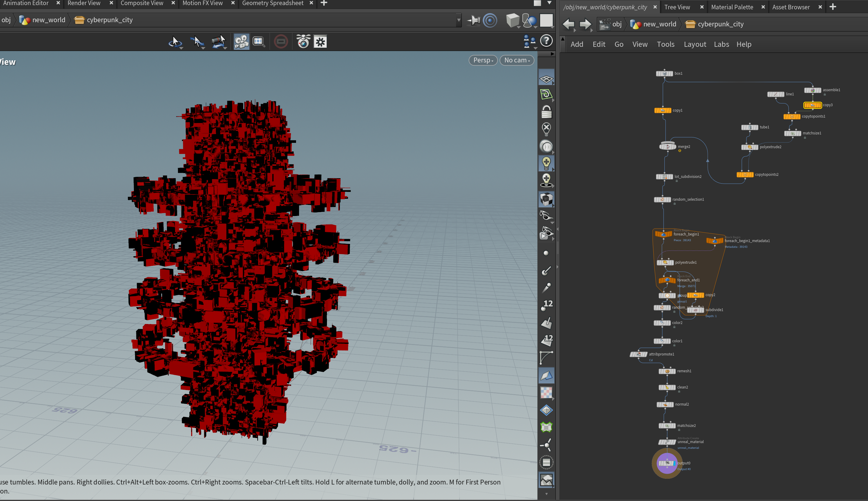Screen dimensions: 868x501
Task: Click new_world in network path bar
Action: pos(659,24)
